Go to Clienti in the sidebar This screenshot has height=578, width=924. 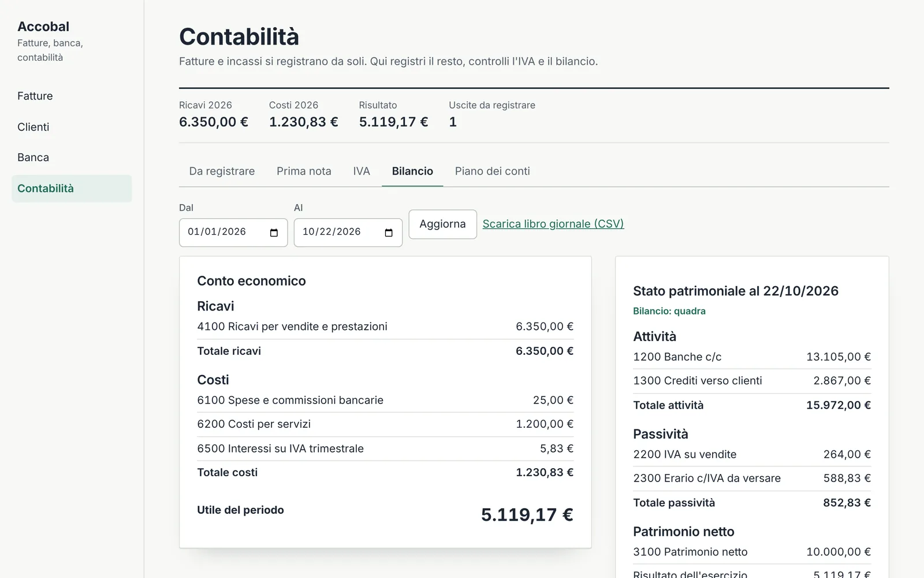pyautogui.click(x=72, y=127)
